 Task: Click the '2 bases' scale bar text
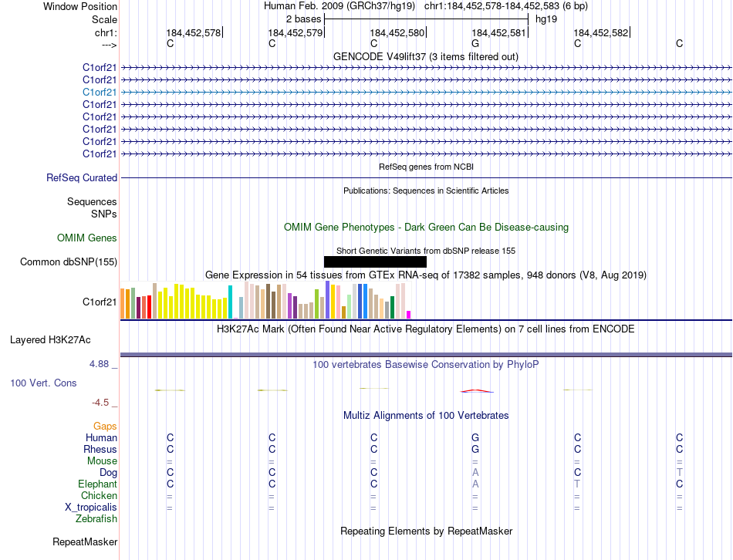tap(303, 19)
